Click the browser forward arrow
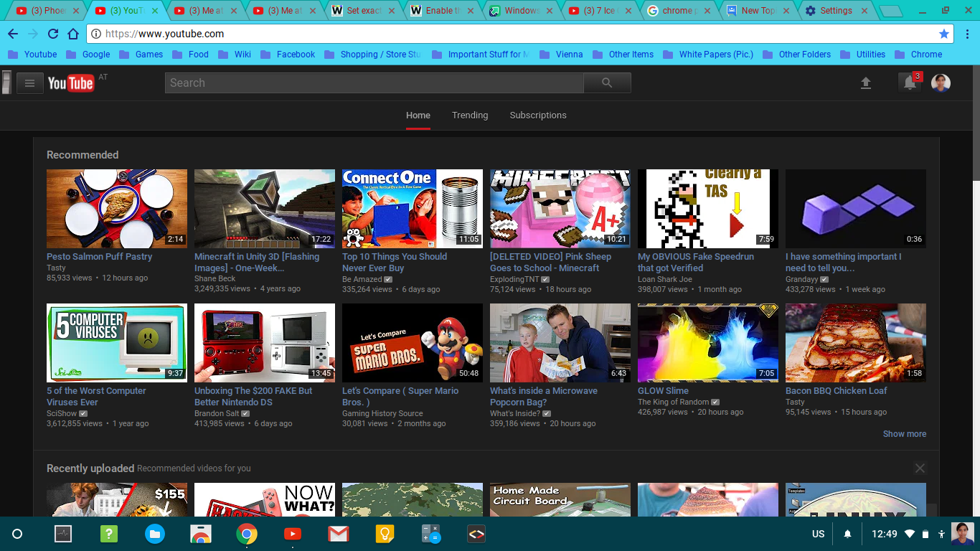 (x=33, y=34)
